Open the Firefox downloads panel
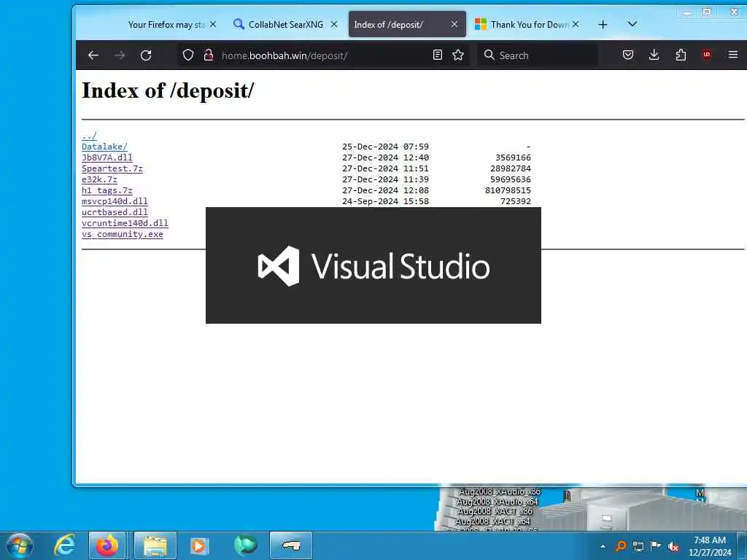Screen dimensions: 747x560 [654, 55]
